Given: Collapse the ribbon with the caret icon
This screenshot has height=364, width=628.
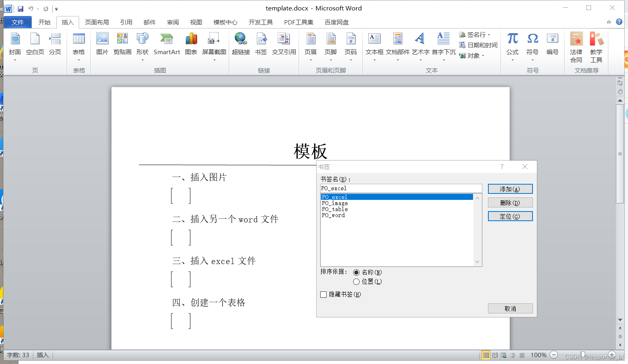Looking at the screenshot, I should tap(609, 22).
